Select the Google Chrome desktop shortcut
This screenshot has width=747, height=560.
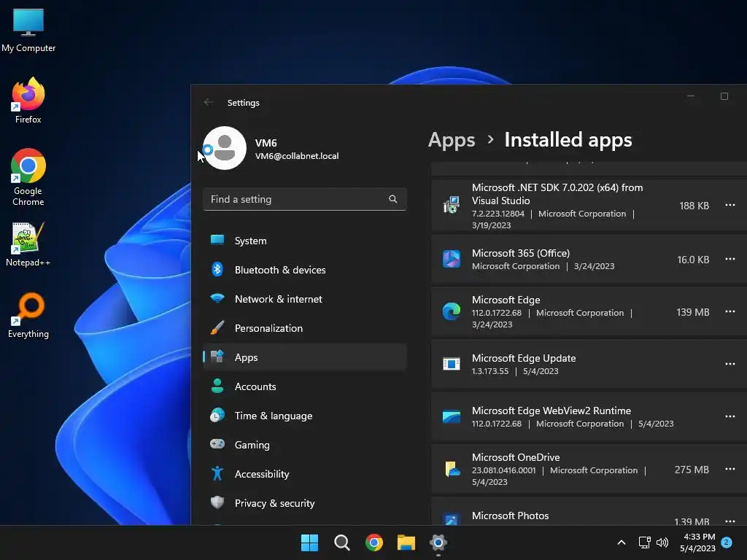[28, 177]
